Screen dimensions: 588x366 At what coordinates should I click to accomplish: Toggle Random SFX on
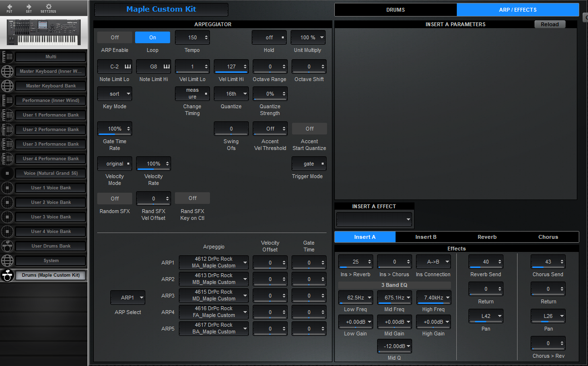tap(114, 198)
